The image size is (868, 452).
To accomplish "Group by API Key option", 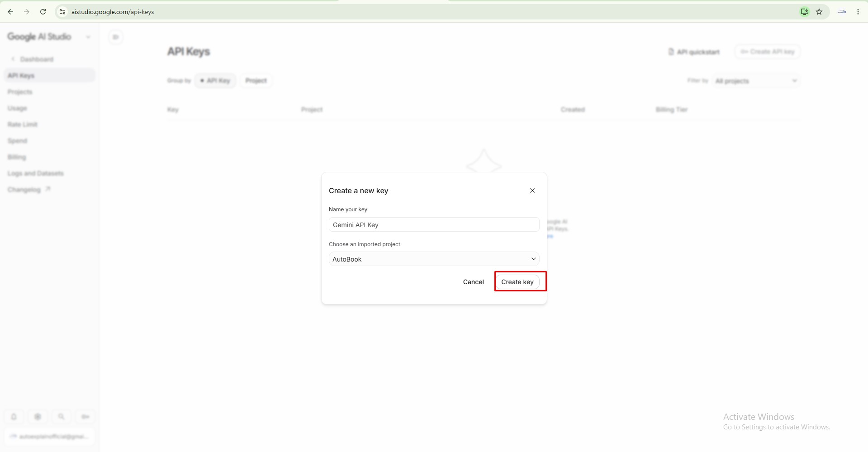I will (x=215, y=81).
